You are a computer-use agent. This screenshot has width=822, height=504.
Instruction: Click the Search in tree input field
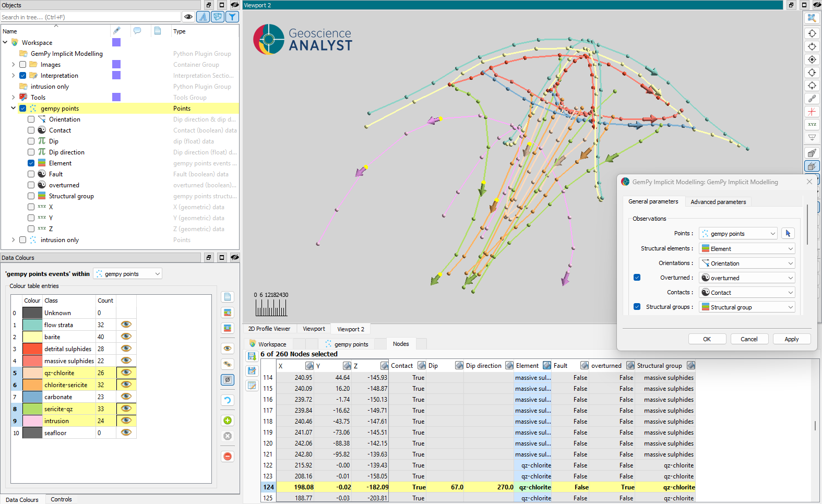tap(91, 17)
